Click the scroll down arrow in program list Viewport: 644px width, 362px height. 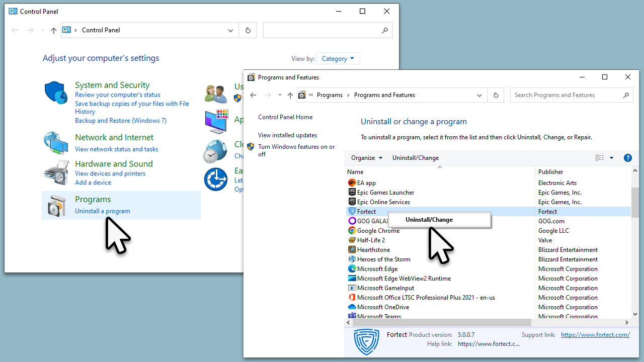[x=635, y=314]
